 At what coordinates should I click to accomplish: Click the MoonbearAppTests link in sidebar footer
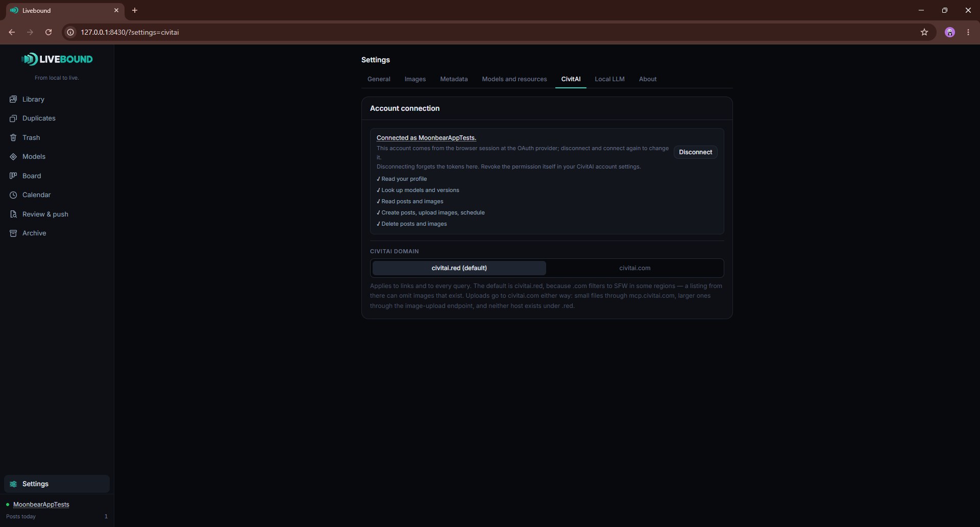pos(41,505)
